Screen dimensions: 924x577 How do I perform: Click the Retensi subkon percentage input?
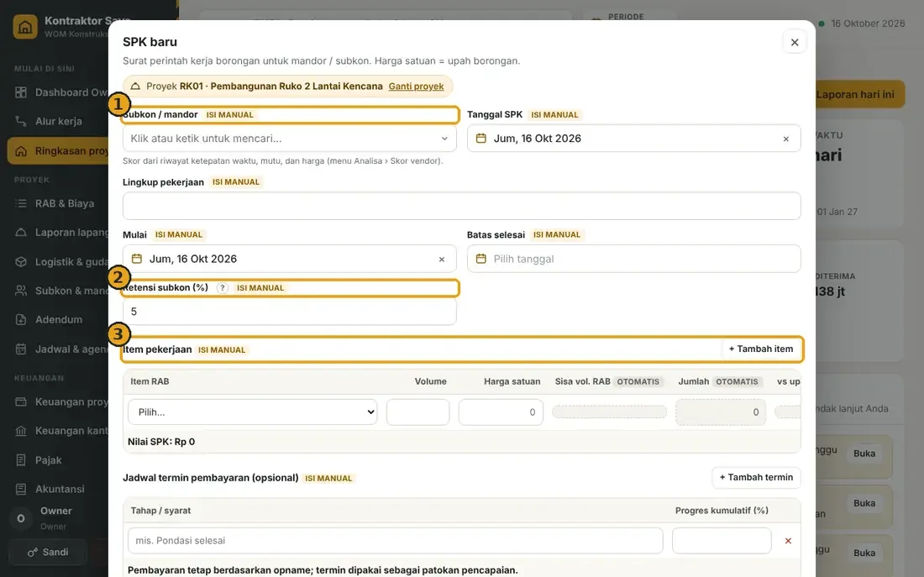tap(289, 312)
